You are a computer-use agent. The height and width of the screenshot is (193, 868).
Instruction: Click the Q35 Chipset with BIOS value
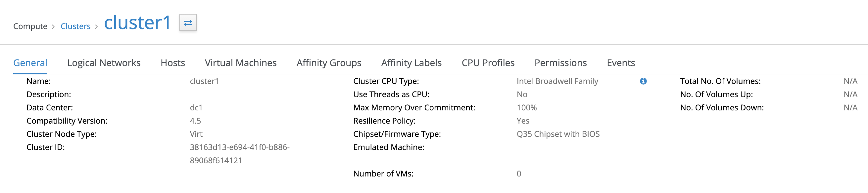coord(558,134)
